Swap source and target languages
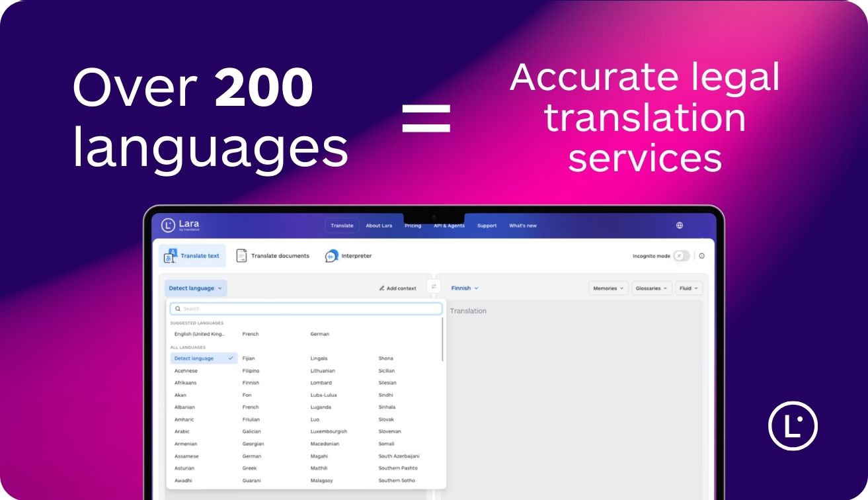The height and width of the screenshot is (500, 868). tap(434, 287)
